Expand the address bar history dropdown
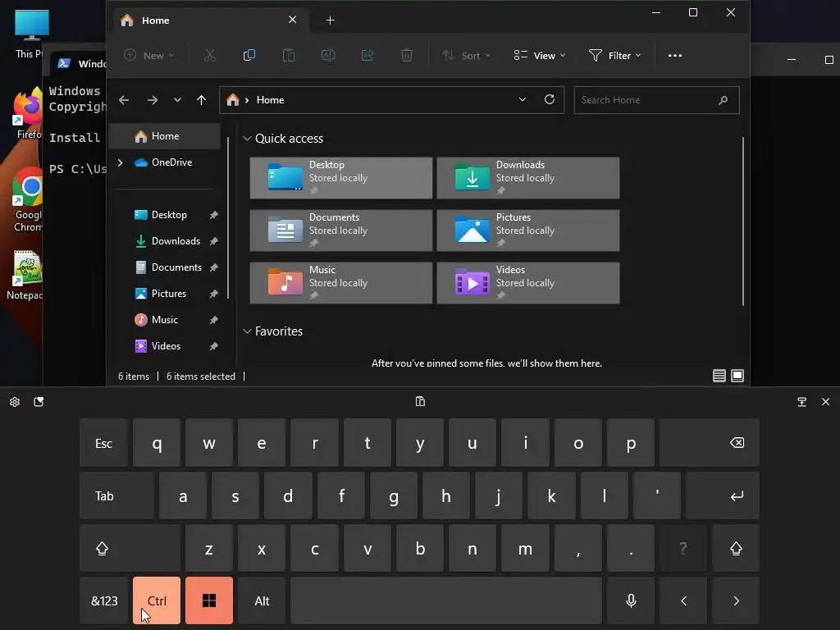This screenshot has height=630, width=840. click(523, 99)
